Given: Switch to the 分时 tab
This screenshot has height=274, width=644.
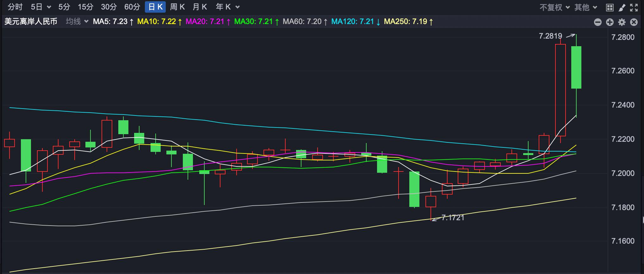Looking at the screenshot, I should pos(15,7).
